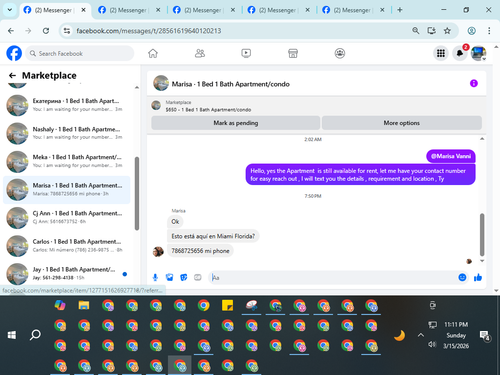Open the Facebook logo home link
The width and height of the screenshot is (500, 375).
[14, 53]
